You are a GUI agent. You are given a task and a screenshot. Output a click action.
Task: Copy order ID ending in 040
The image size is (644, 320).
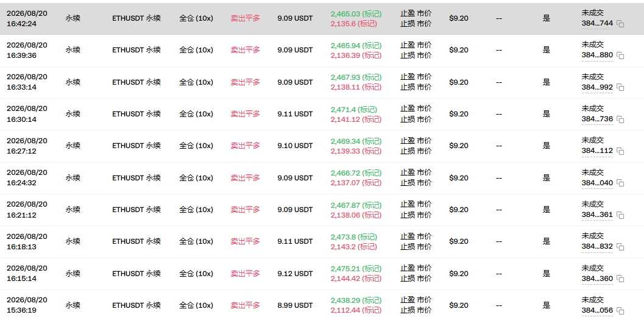coord(621,183)
